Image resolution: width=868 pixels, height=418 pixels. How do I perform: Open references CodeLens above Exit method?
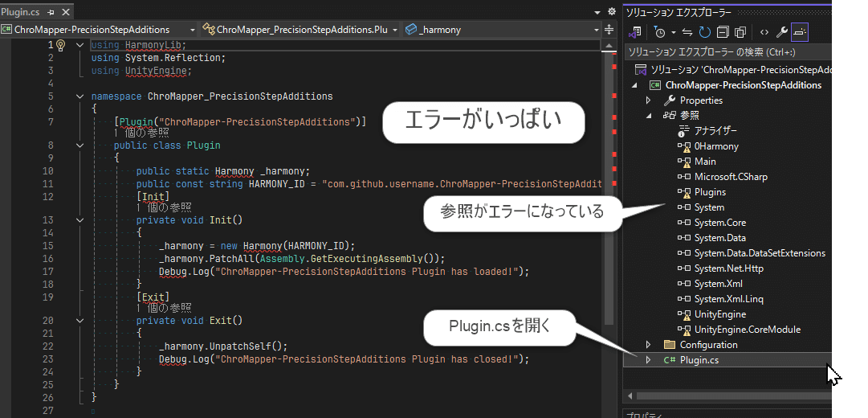click(x=164, y=308)
